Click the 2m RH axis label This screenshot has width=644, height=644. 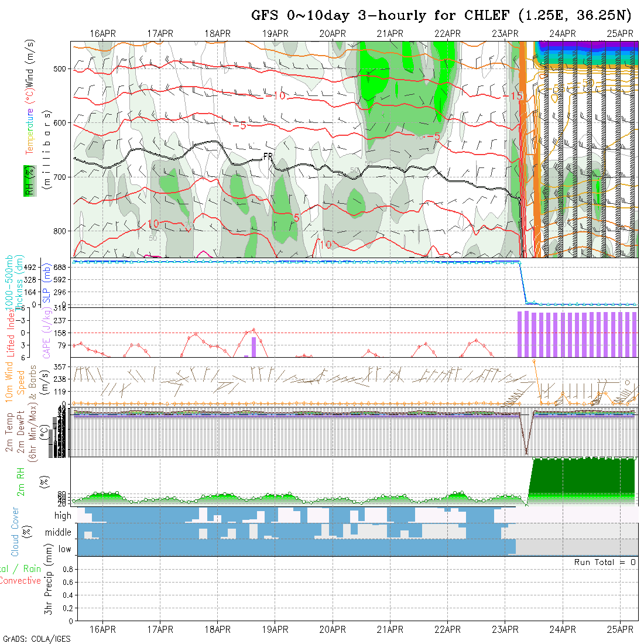20,481
